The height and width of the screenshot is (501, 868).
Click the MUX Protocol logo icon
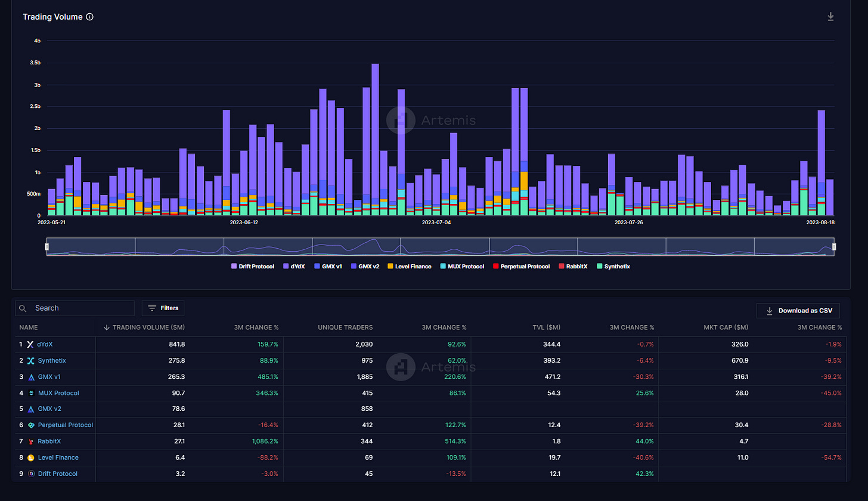(x=30, y=393)
